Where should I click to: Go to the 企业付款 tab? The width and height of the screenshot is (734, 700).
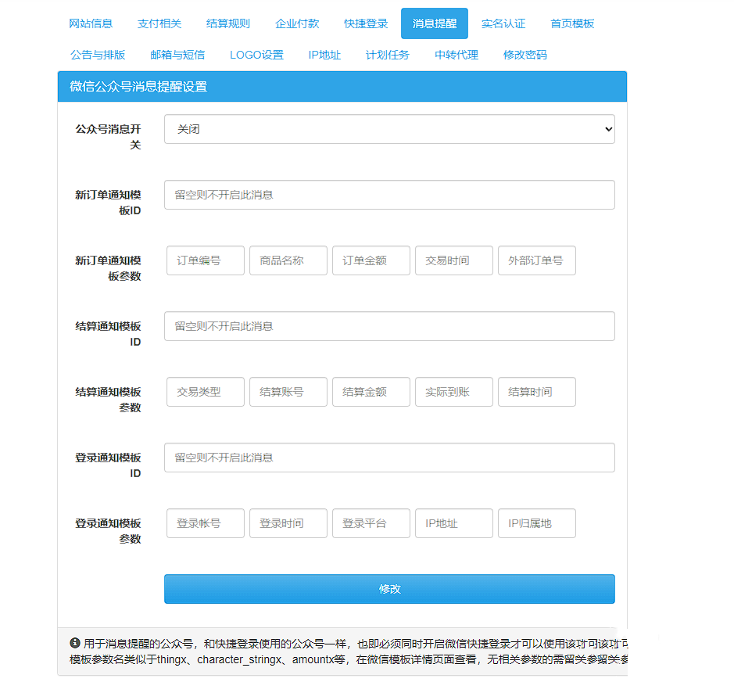(297, 23)
